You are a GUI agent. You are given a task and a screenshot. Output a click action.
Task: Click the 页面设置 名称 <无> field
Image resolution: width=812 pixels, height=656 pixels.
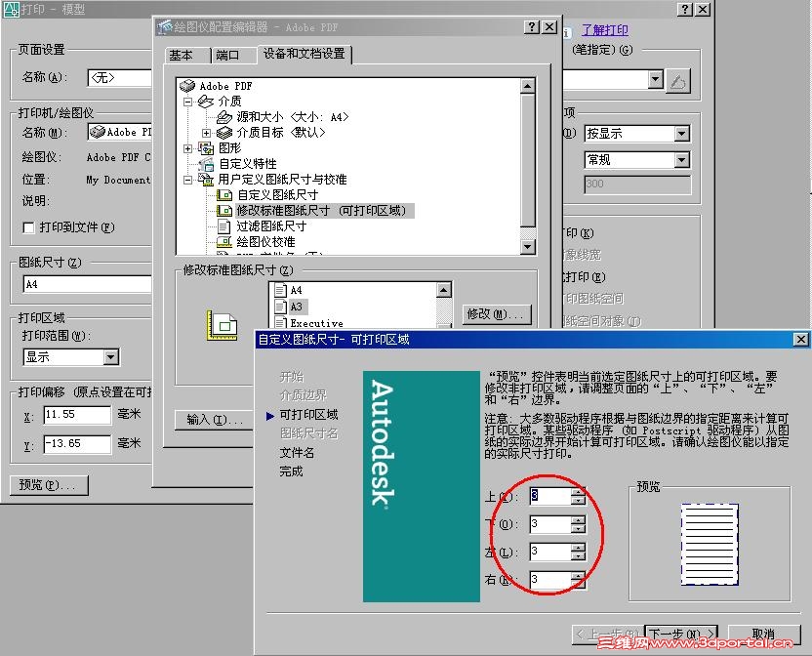pos(120,78)
